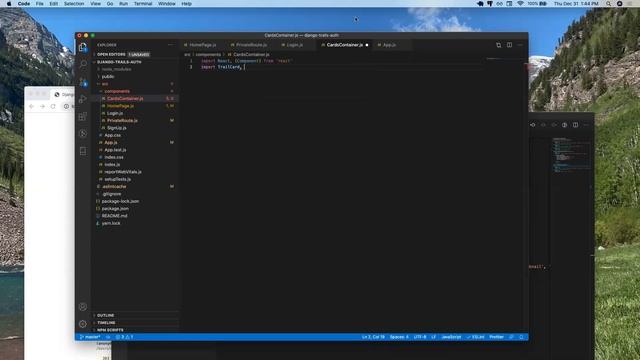Expand the node_modules folder

click(x=116, y=69)
